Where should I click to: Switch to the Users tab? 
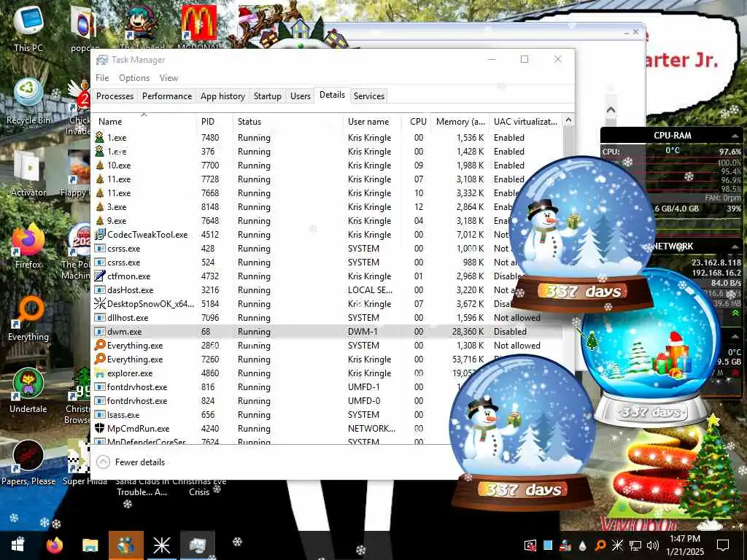point(300,96)
